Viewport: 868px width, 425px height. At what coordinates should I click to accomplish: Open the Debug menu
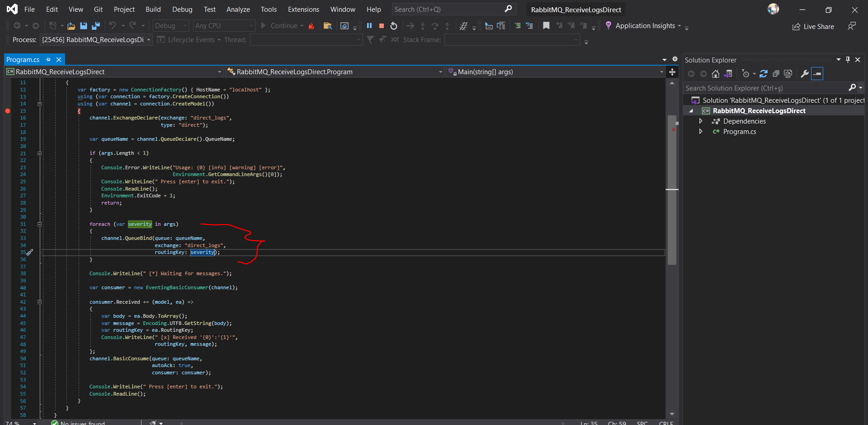coord(182,10)
